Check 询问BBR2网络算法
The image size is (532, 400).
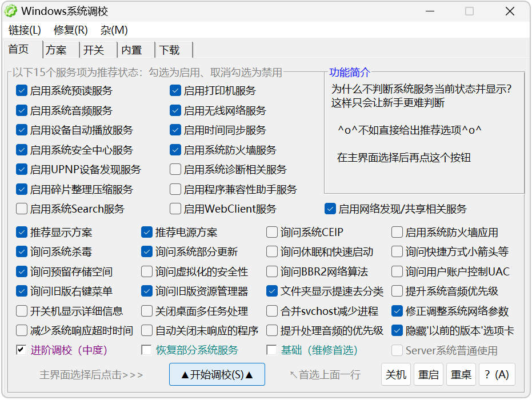(272, 271)
